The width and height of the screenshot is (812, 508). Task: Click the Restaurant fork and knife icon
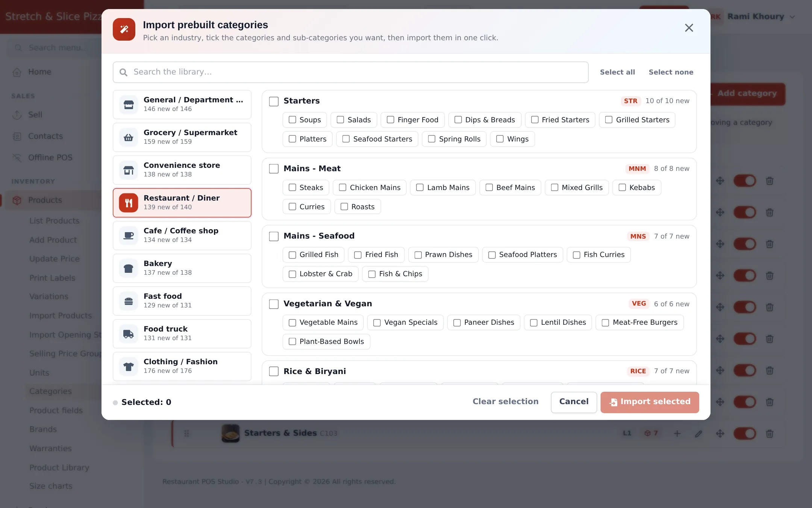coord(129,203)
